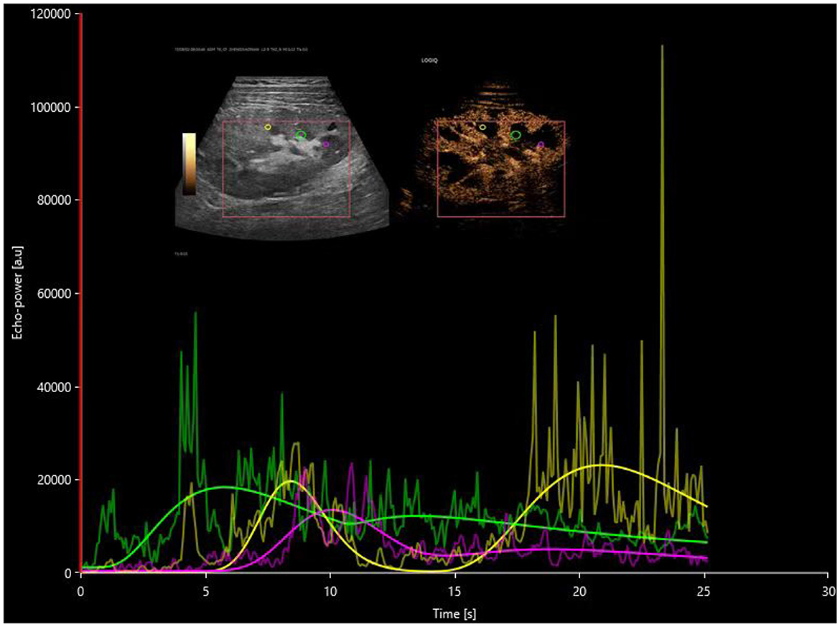Select yellow ROI circle in orange contrast image
Image resolution: width=840 pixels, height=627 pixels.
tap(482, 127)
